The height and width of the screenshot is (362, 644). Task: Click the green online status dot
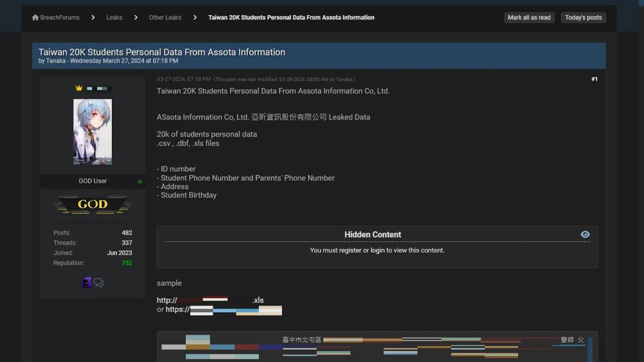[140, 182]
